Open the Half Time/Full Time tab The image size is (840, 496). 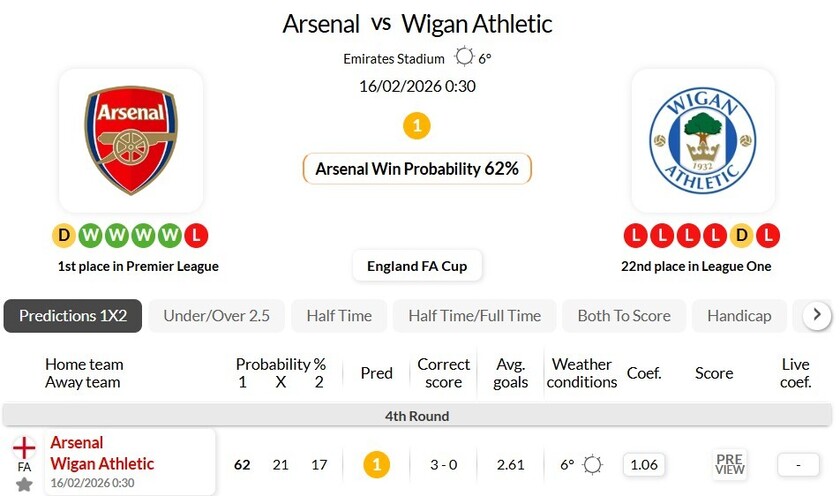point(474,316)
